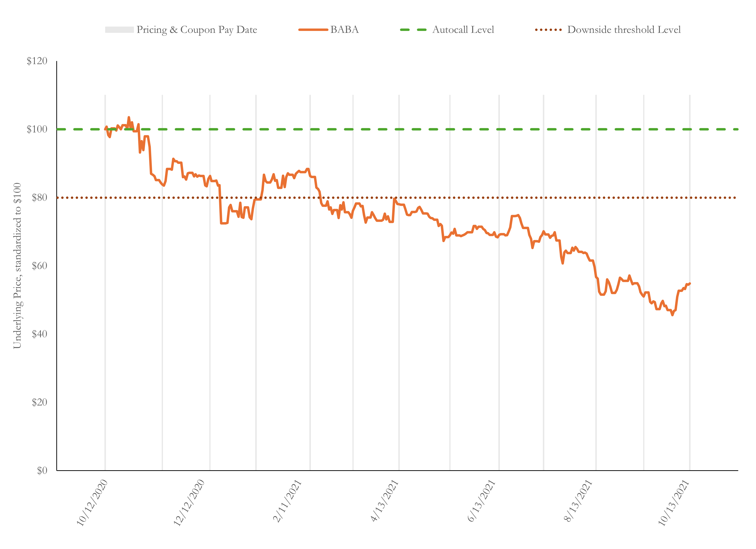This screenshot has height=549, width=756.
Task: Click the dotted Downside threshold legend marker
Action: pyautogui.click(x=548, y=30)
